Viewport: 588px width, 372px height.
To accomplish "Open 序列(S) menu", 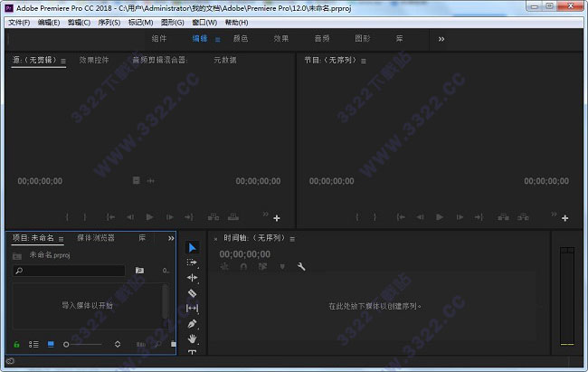I will point(109,23).
